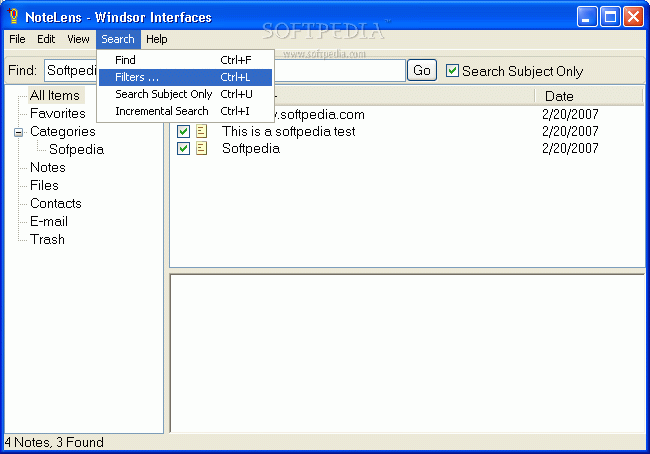Select note 'This is a softpedia test'
Screen dimensions: 650x454
coord(289,131)
